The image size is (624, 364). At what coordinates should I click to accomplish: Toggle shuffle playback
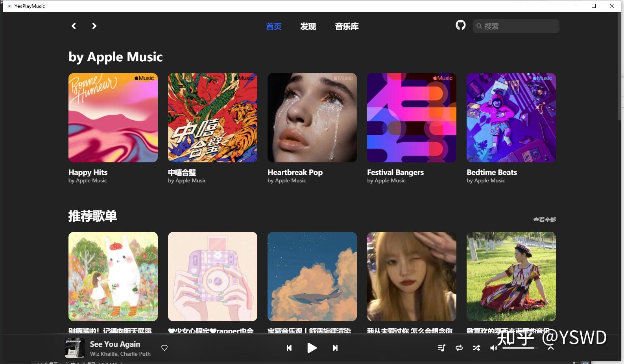(476, 348)
